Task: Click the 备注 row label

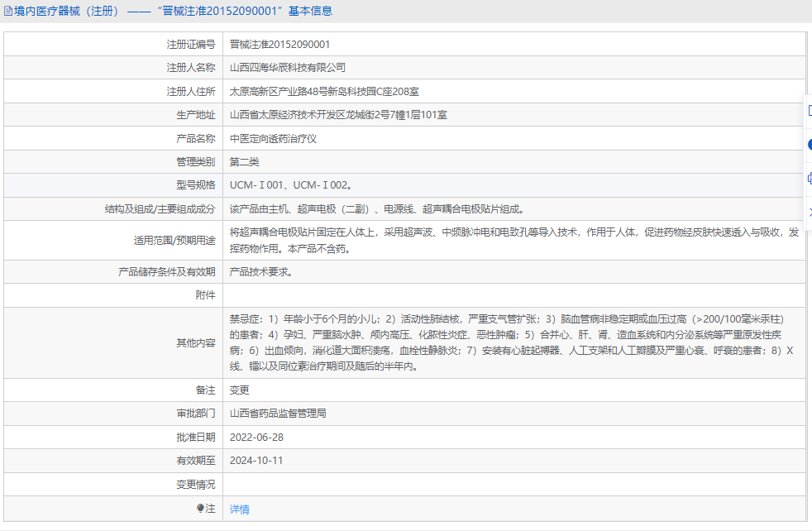Action: (205, 390)
